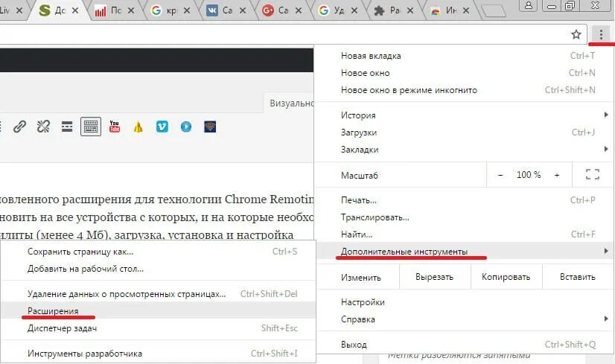Image resolution: width=615 pixels, height=364 pixels.
Task: Open Расширения from the submenu
Action: coord(158,310)
